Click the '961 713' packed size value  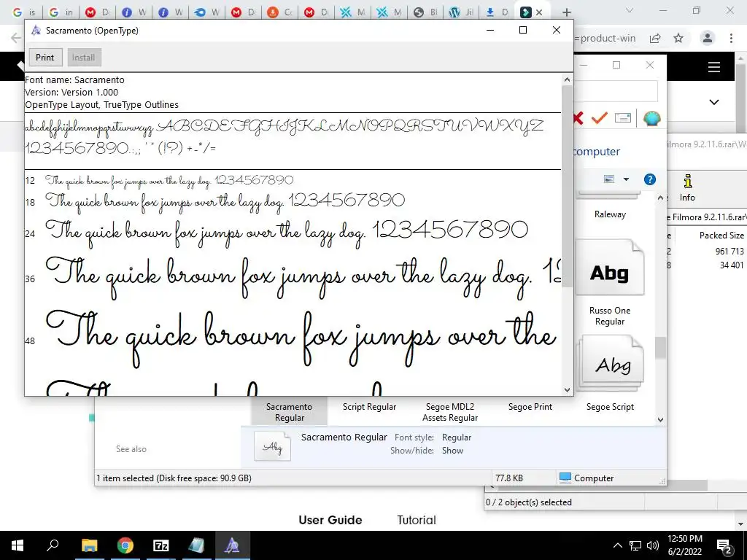729,251
